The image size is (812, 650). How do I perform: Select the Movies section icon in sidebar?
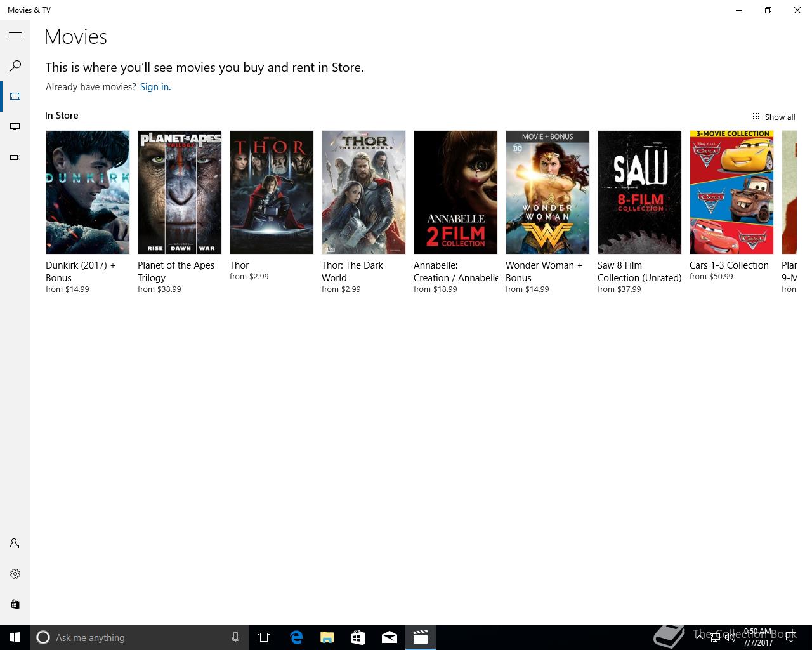coord(15,96)
